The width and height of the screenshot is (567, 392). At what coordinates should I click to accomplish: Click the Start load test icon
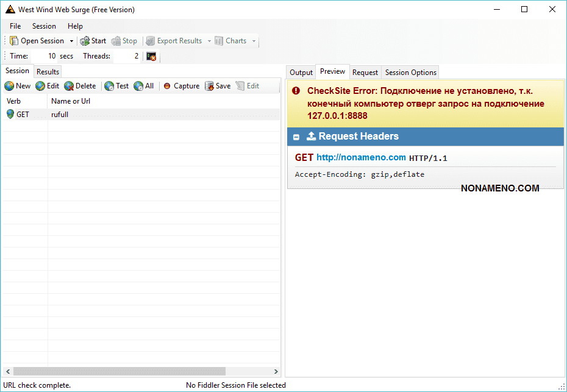[85, 41]
